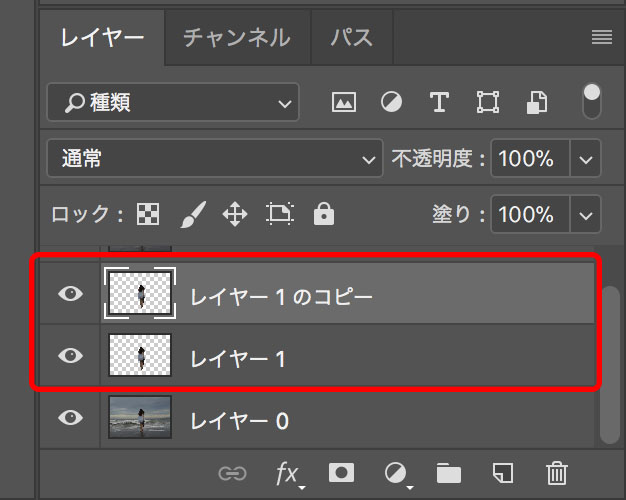Lock artboard auto-nesting icon
The image size is (626, 500).
(280, 214)
